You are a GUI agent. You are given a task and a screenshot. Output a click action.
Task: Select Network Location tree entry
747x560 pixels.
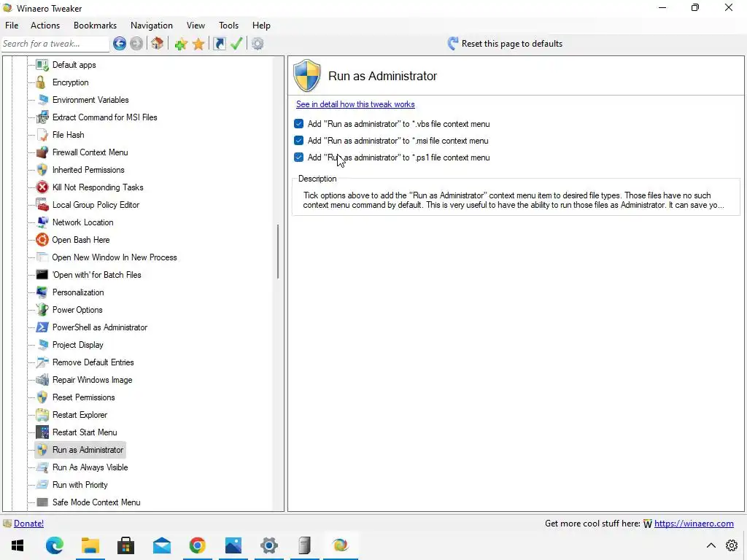[83, 222]
